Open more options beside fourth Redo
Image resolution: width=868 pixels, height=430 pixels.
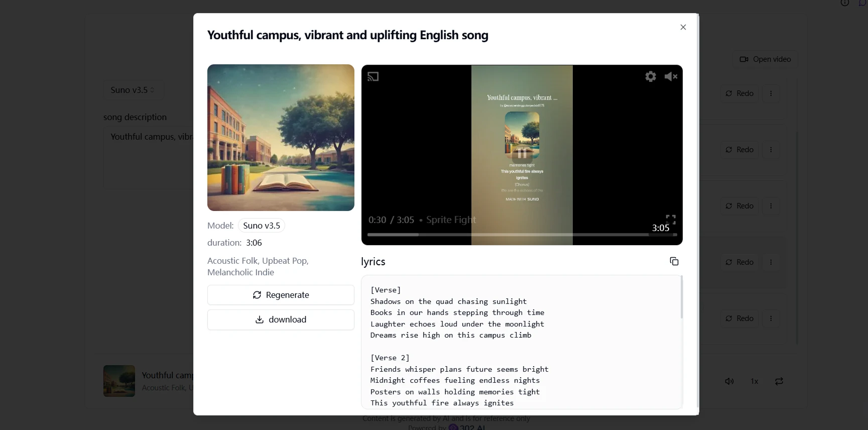tap(771, 262)
